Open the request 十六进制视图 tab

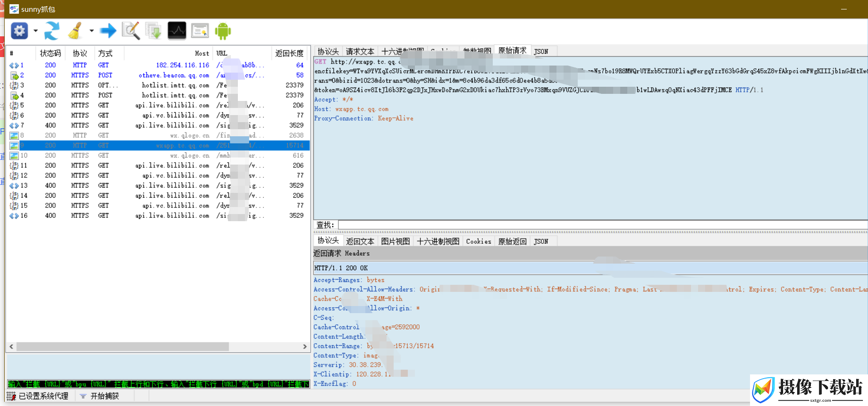coord(403,51)
